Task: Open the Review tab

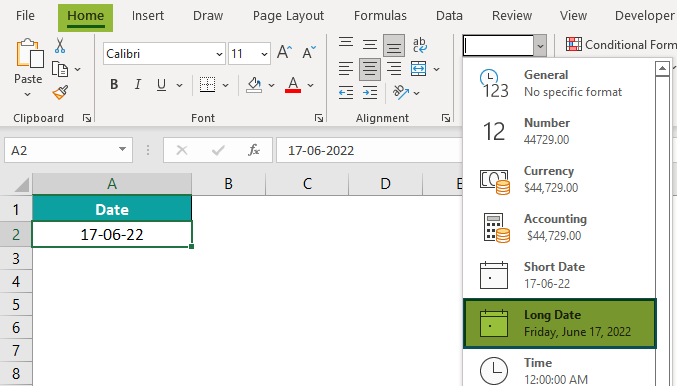Action: [x=512, y=16]
